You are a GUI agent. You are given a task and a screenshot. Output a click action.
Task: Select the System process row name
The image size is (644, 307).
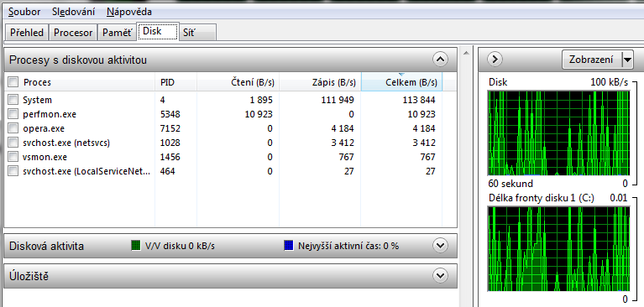pyautogui.click(x=38, y=99)
